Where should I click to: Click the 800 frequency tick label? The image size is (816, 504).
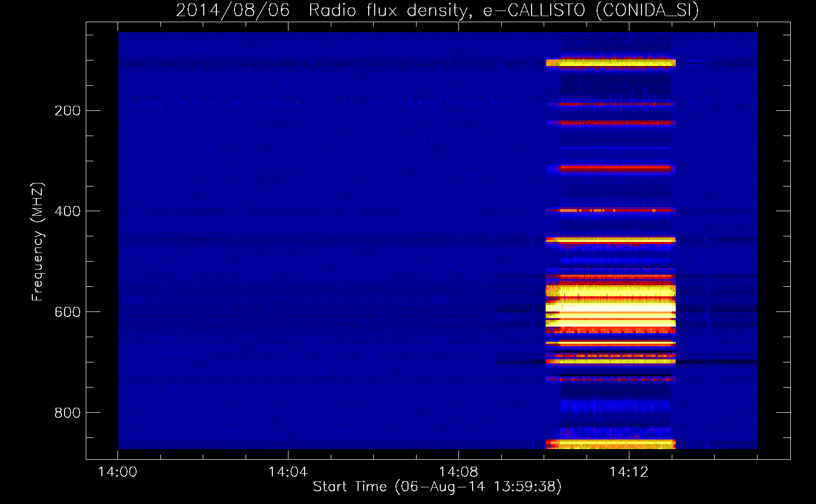pos(68,413)
